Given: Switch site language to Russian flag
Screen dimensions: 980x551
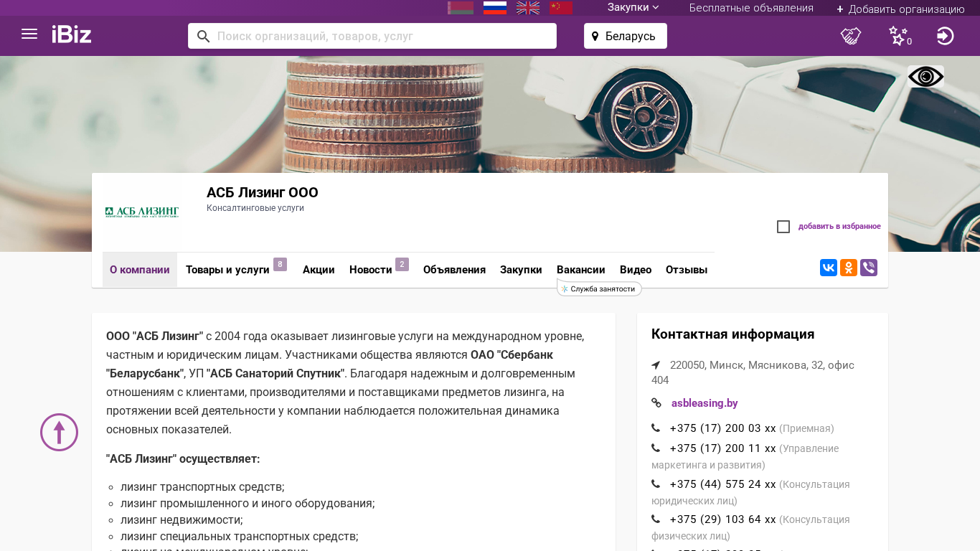Looking at the screenshot, I should tap(495, 8).
